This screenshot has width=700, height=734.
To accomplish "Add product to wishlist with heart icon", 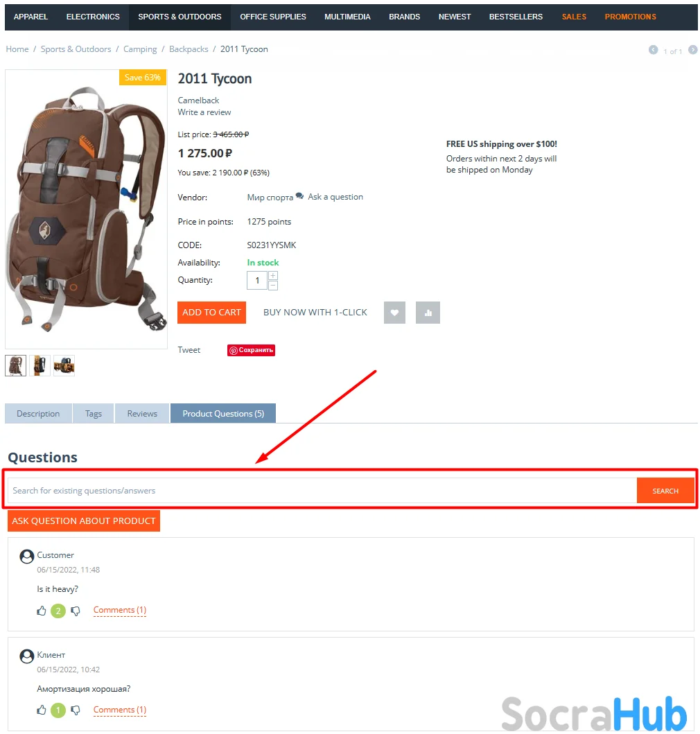I will [x=394, y=312].
